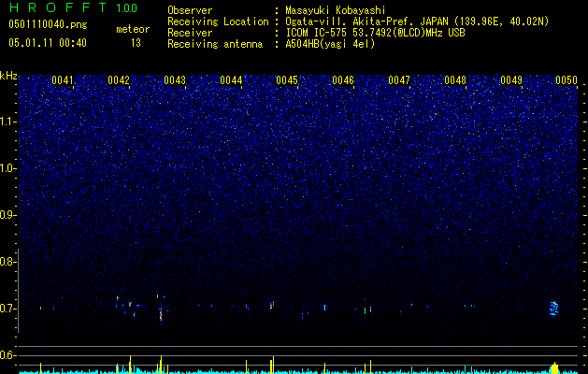The width and height of the screenshot is (588, 374).
Task: Click the 0045 time marker
Action: (x=287, y=80)
